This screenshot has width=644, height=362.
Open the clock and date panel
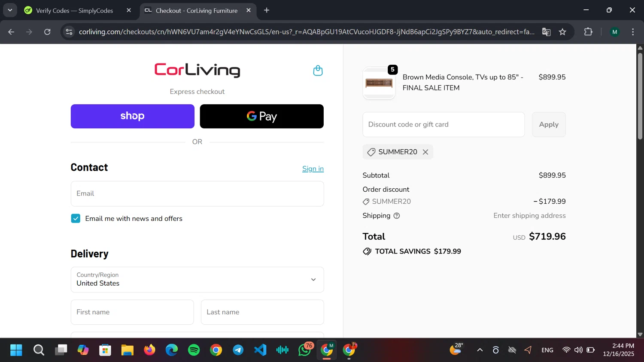(619, 350)
